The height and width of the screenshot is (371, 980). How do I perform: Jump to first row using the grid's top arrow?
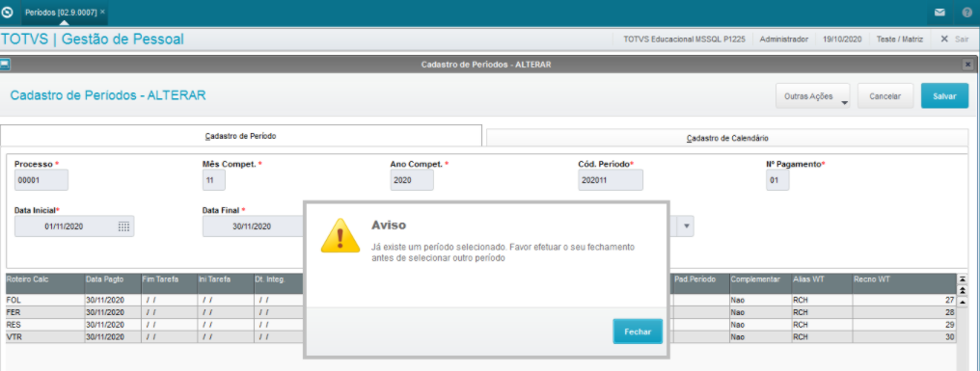[963, 279]
